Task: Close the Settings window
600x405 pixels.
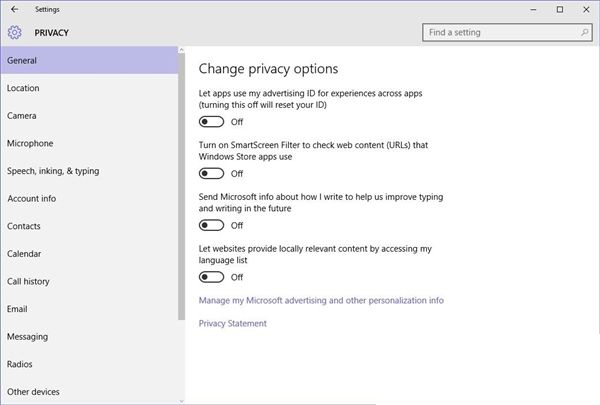Action: 586,9
